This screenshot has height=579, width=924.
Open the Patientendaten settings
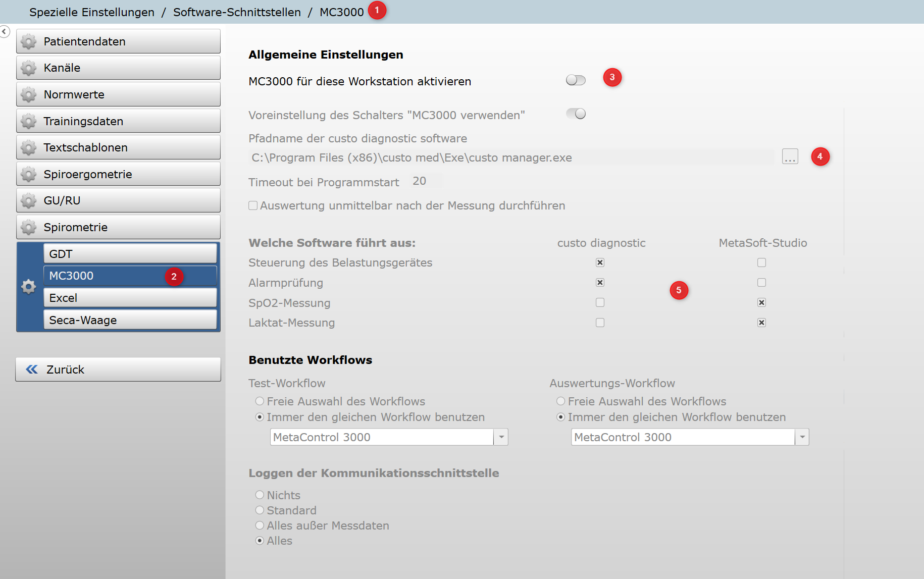[x=118, y=41]
